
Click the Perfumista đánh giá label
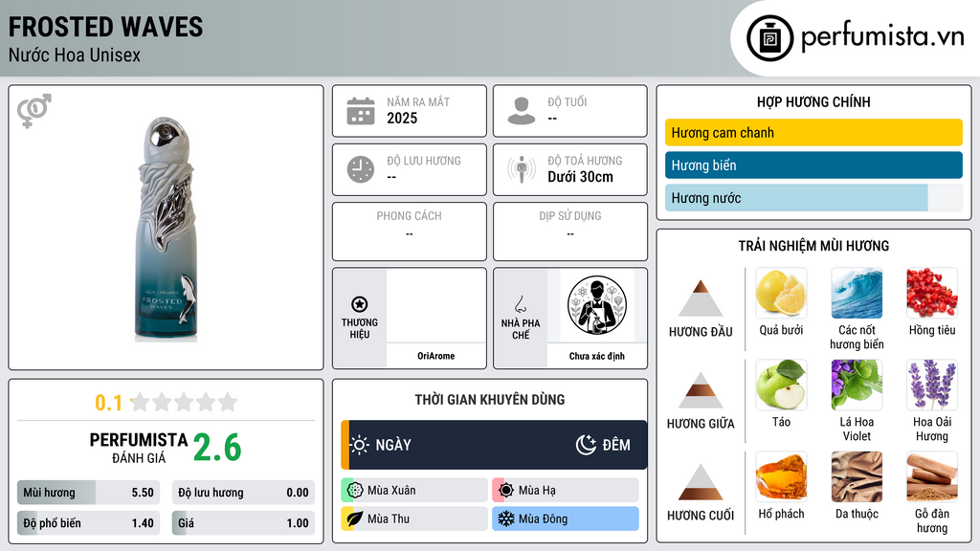tap(139, 448)
